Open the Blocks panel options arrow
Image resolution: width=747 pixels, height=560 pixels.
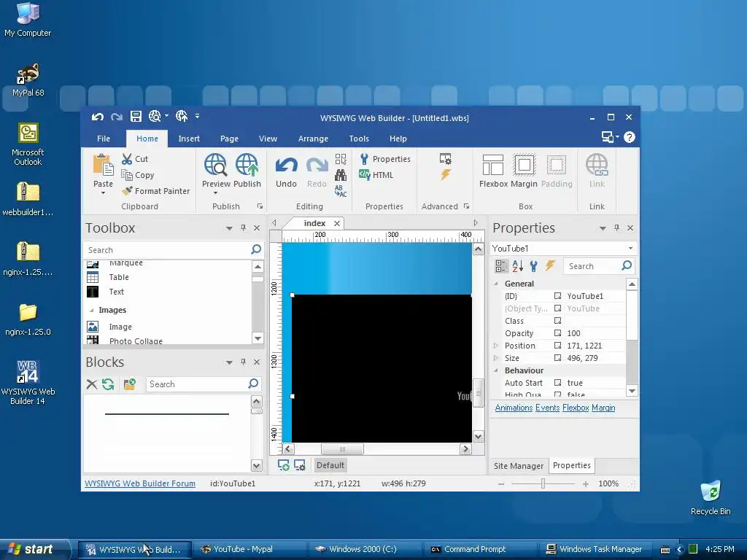(x=229, y=362)
